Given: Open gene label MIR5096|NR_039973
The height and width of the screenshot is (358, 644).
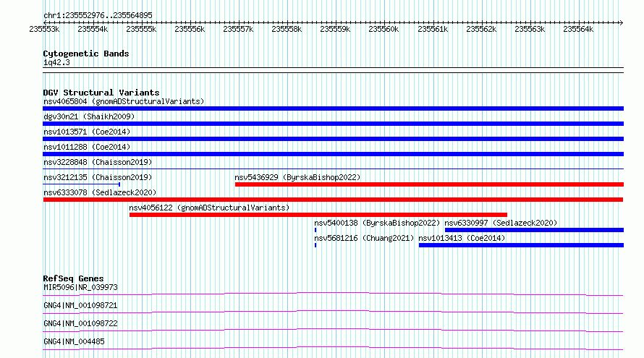Looking at the screenshot, I should click(x=80, y=287).
